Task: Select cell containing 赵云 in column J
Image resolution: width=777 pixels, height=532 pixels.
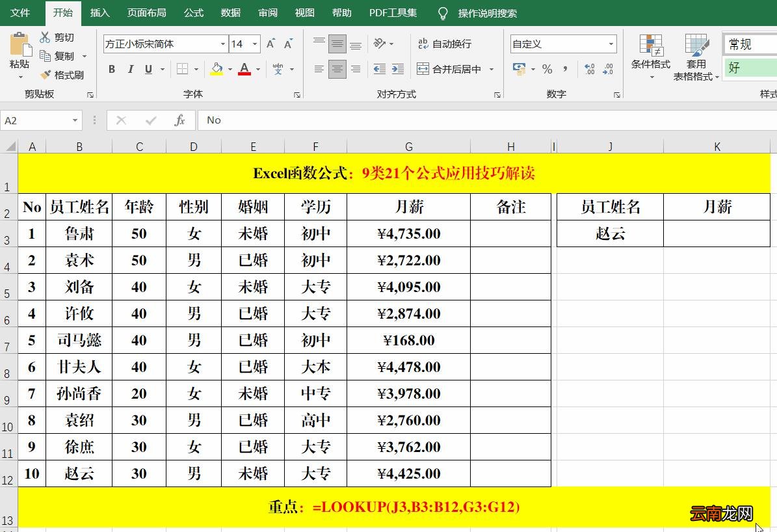Action: [610, 233]
